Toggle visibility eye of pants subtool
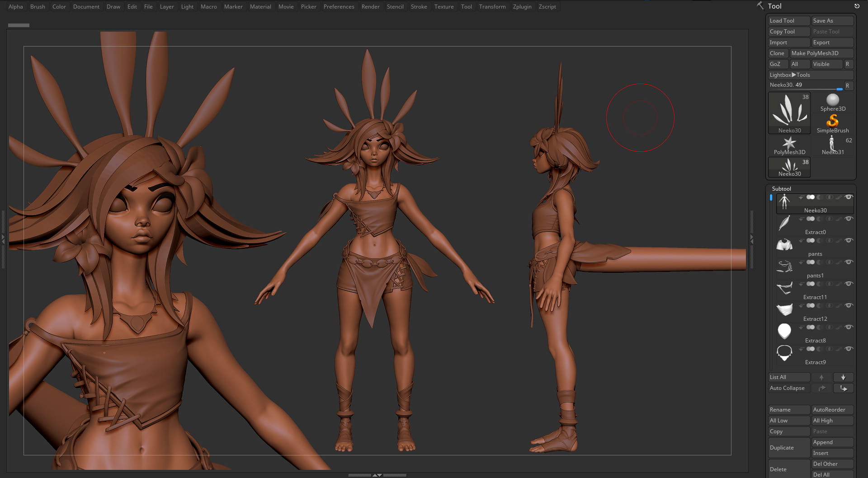 pos(849,240)
